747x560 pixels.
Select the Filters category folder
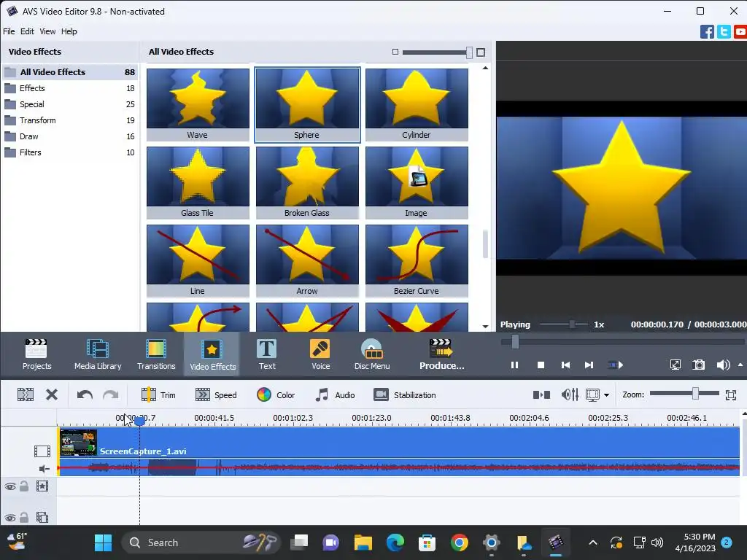[70, 153]
